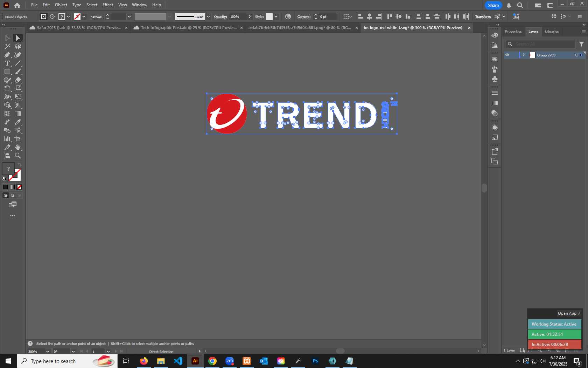The image size is (588, 368).
Task: Toggle visibility eye of Group 2769
Action: [x=507, y=55]
